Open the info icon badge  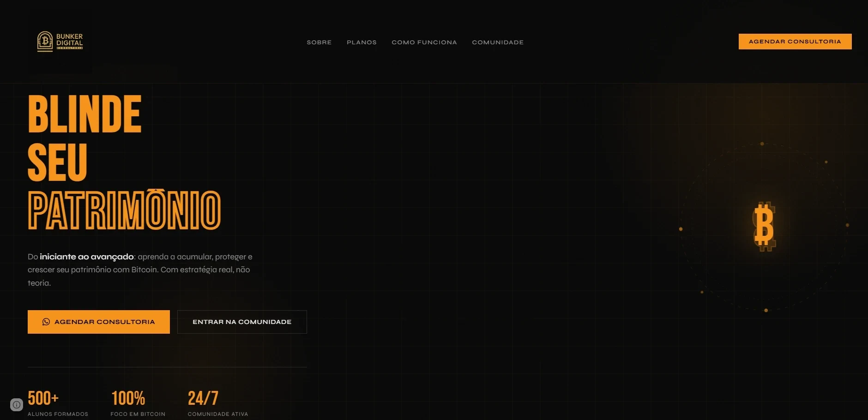point(17,405)
